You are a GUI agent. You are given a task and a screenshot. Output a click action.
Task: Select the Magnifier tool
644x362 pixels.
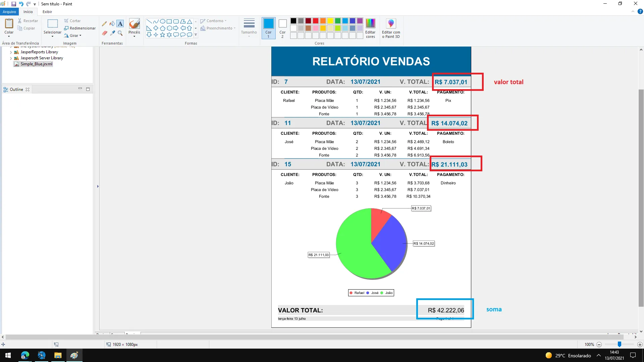coord(120,33)
